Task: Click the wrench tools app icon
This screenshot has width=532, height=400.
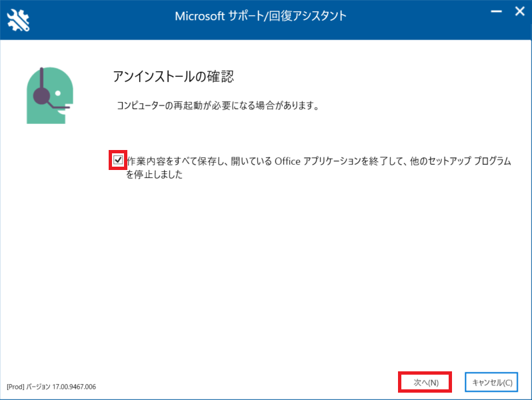Action: pos(18,20)
